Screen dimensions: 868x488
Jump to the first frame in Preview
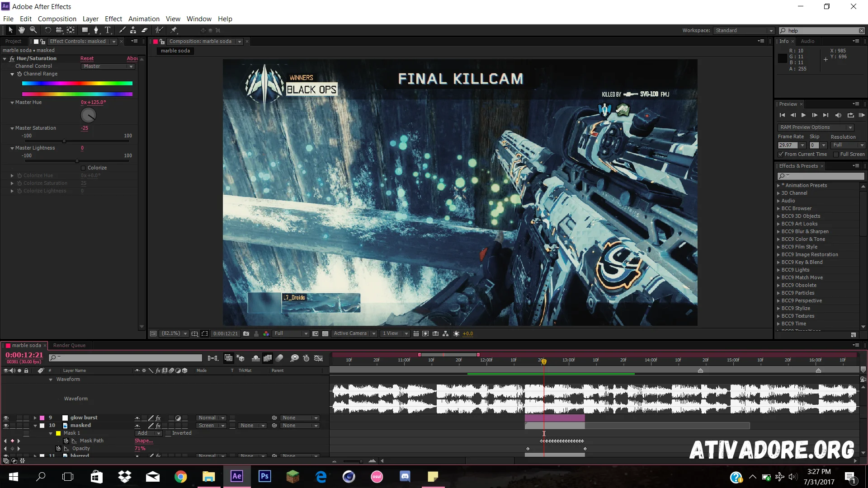(x=782, y=115)
